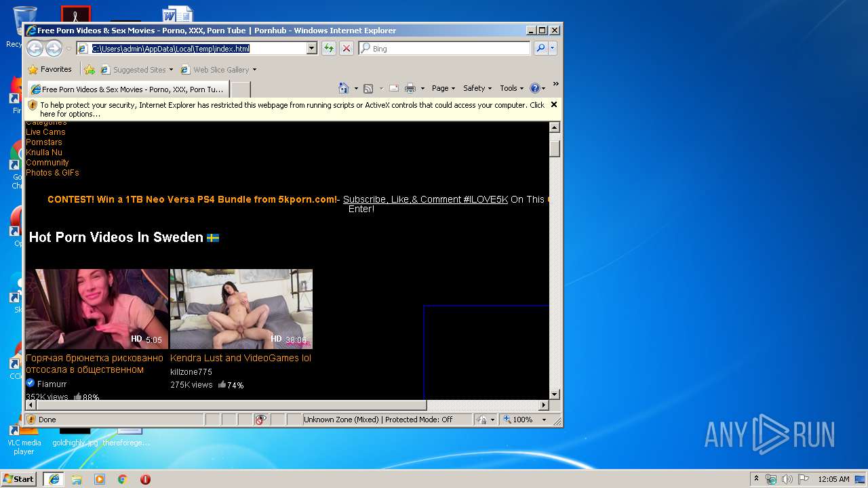Click the browser Forward arrow button
Image resolution: width=868 pixels, height=488 pixels.
[54, 48]
